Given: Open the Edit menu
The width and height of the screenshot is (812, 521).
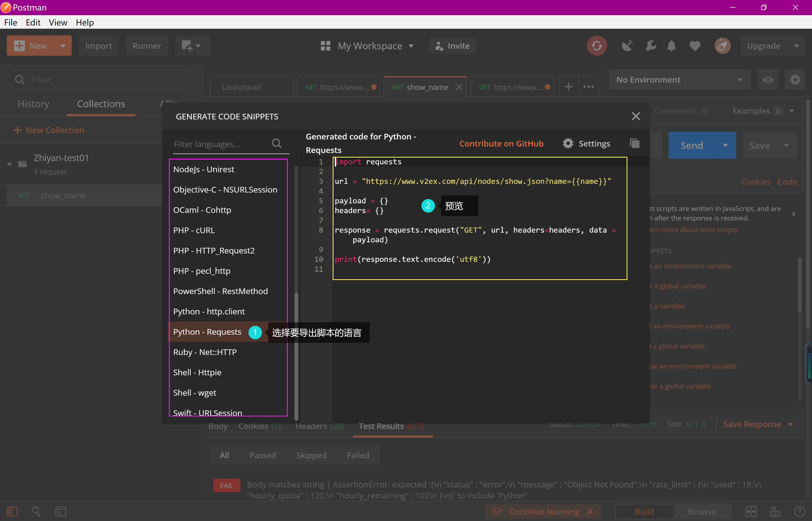Looking at the screenshot, I should pos(33,22).
